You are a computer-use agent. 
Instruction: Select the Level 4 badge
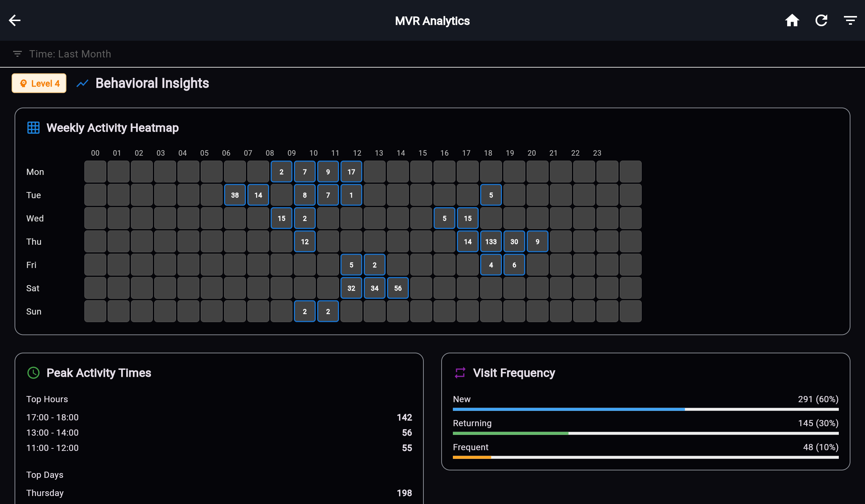[x=39, y=83]
